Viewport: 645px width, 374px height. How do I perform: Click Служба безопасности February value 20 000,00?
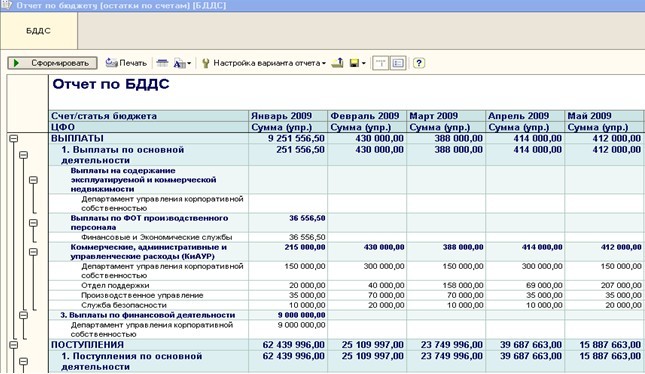pyautogui.click(x=386, y=305)
